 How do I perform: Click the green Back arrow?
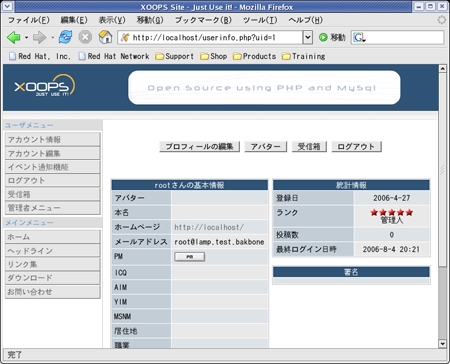tap(13, 37)
